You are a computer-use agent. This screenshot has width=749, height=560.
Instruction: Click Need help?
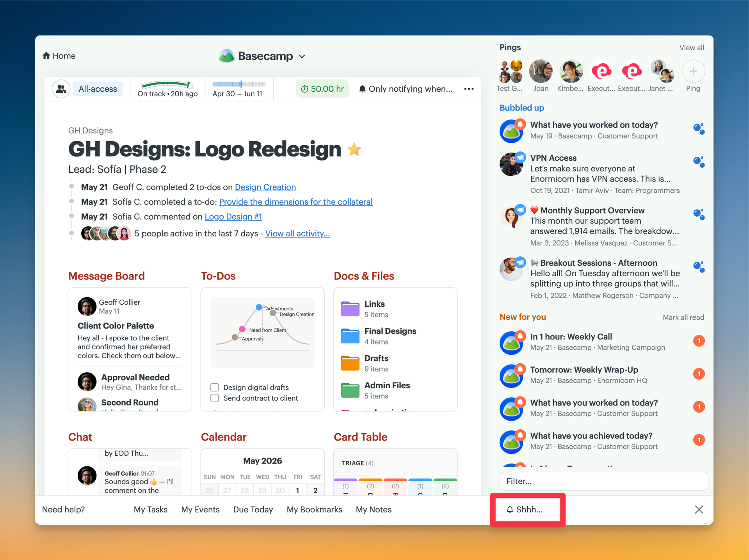click(63, 510)
